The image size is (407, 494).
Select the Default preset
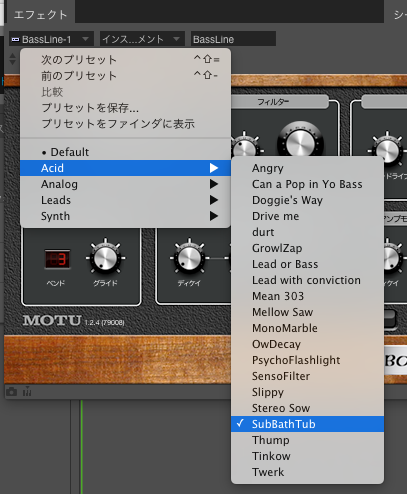[125, 152]
